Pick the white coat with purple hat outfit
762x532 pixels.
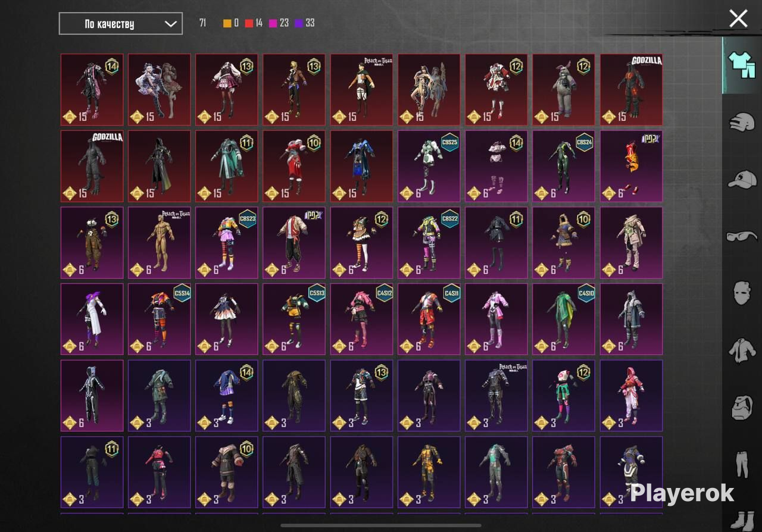[x=92, y=319]
